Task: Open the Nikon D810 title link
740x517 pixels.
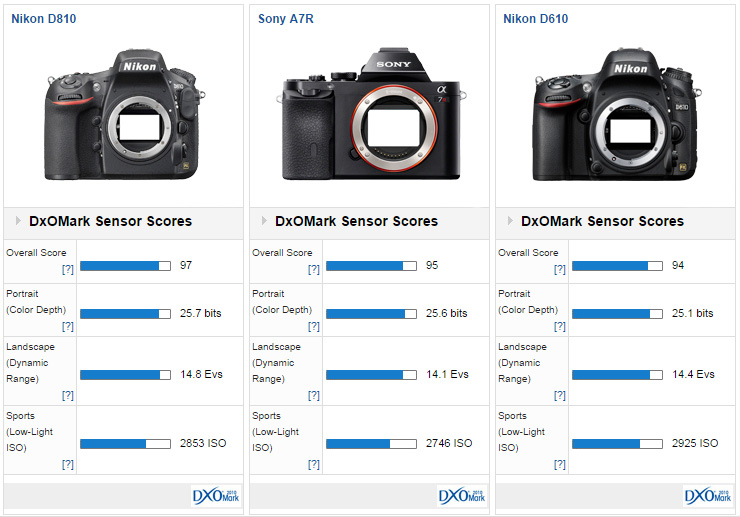Action: point(43,19)
